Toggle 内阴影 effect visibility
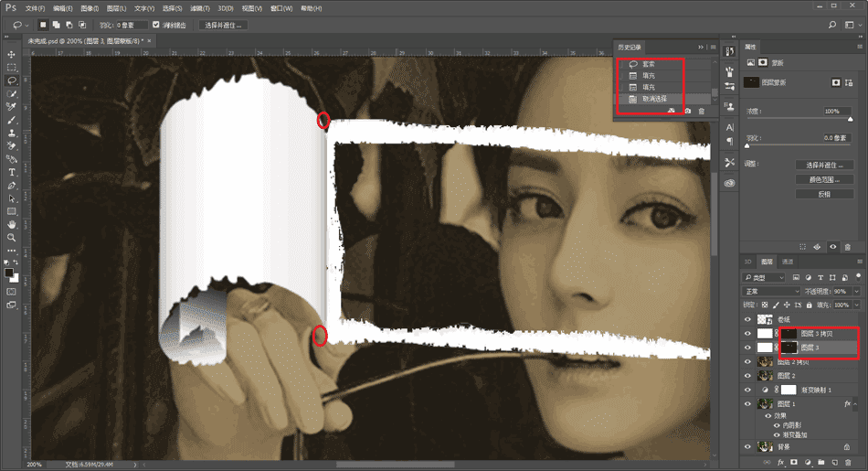This screenshot has height=471, width=868. (x=777, y=425)
